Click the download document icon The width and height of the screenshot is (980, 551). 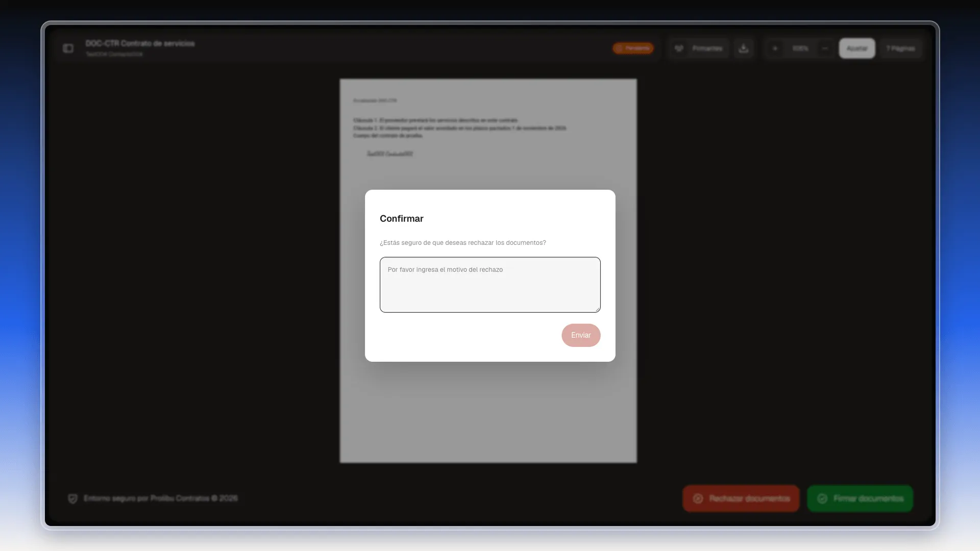tap(744, 48)
